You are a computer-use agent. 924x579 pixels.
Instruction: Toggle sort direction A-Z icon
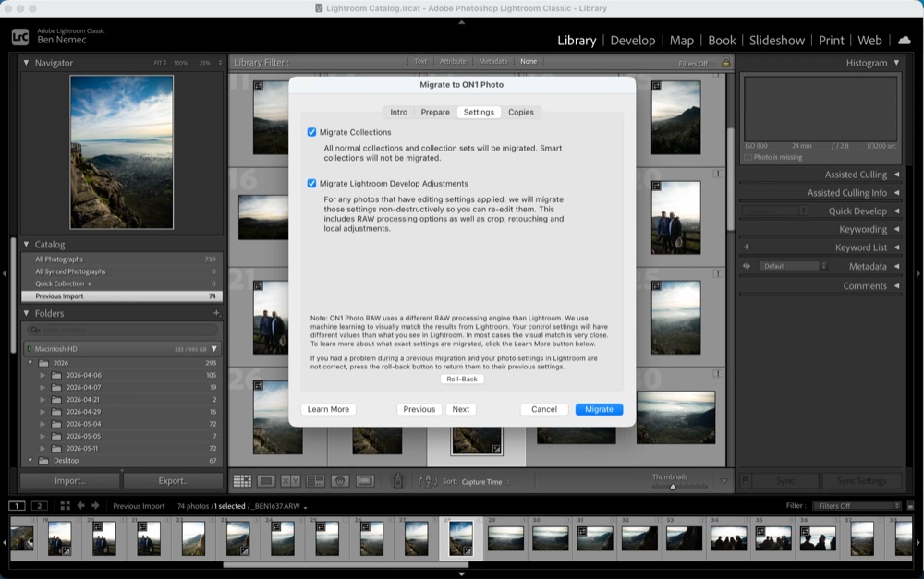[x=428, y=481]
